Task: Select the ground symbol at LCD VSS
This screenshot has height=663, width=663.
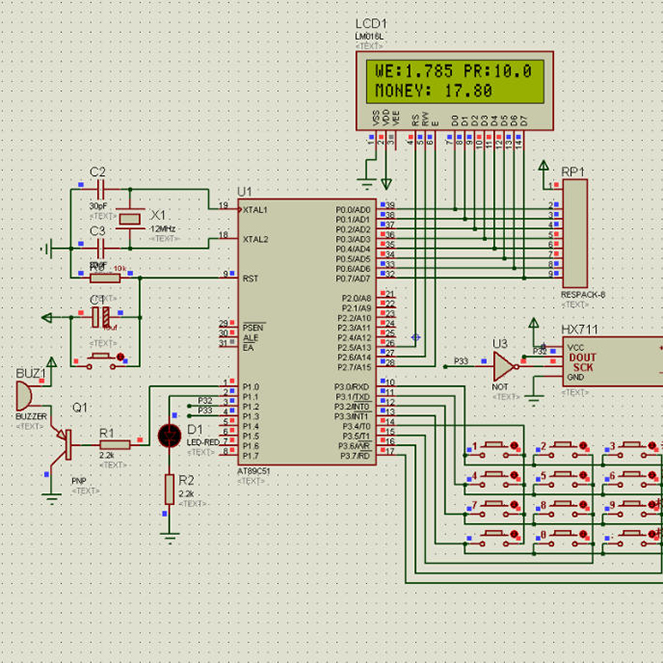Action: coord(367,184)
